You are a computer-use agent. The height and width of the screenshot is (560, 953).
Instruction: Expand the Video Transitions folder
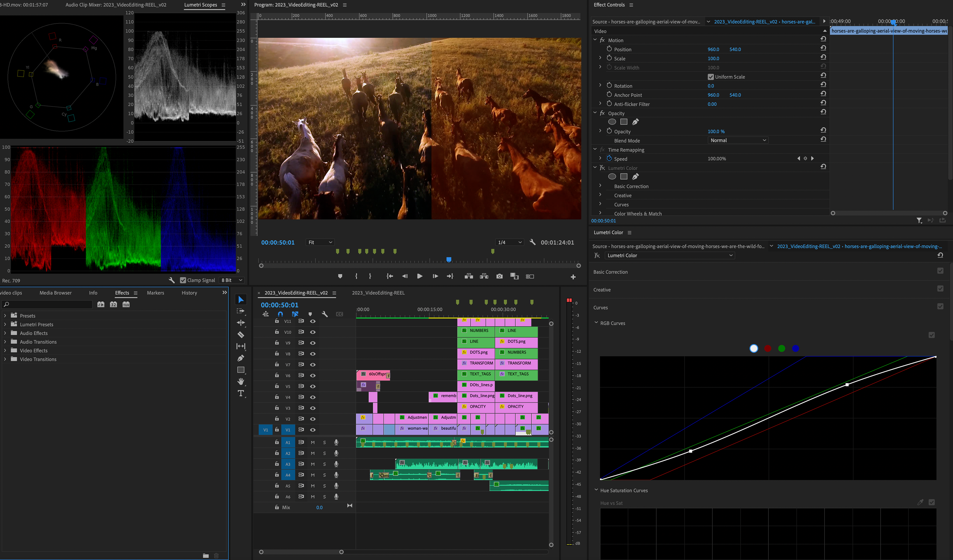[5, 359]
